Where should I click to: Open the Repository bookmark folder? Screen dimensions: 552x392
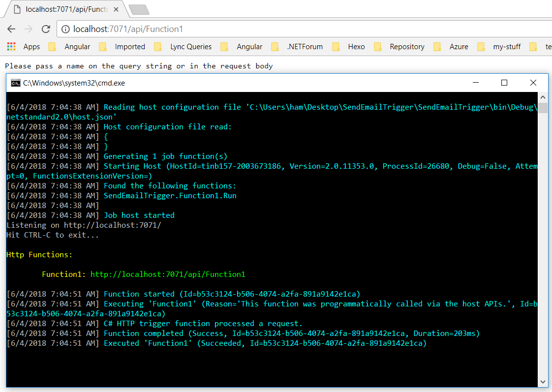[399, 46]
